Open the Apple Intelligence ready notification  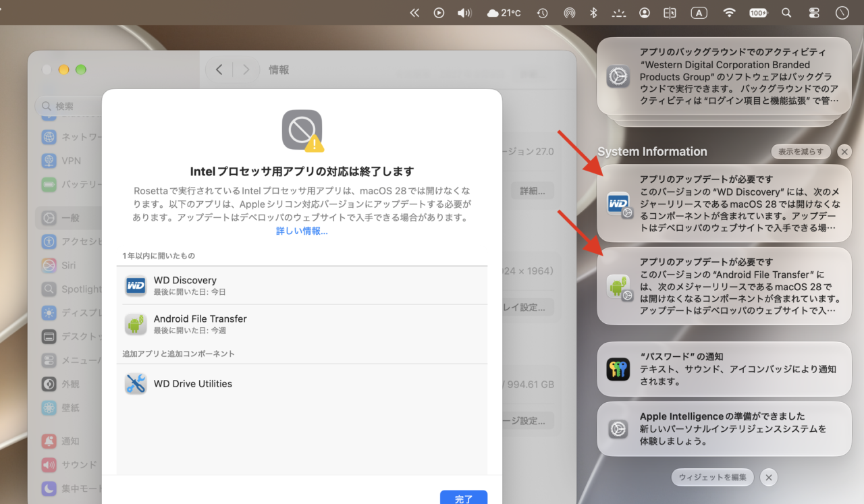coord(724,428)
